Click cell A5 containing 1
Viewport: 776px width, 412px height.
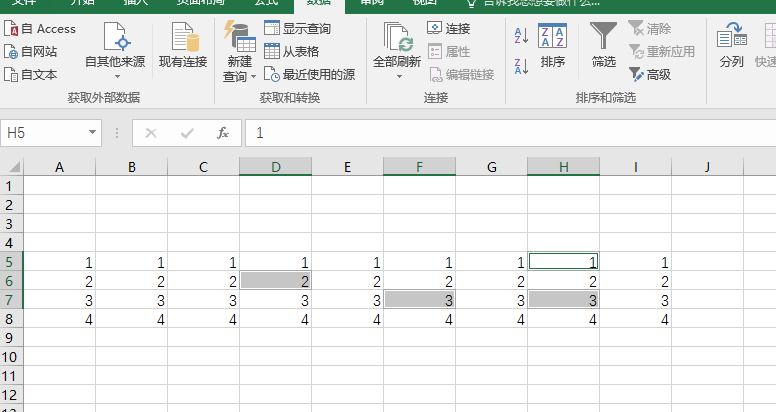(59, 261)
